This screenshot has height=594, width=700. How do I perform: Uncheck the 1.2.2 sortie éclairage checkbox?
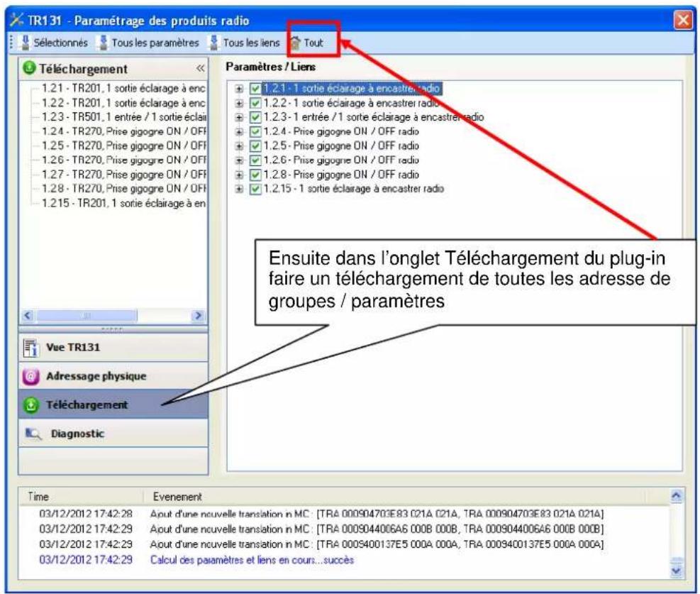click(255, 103)
